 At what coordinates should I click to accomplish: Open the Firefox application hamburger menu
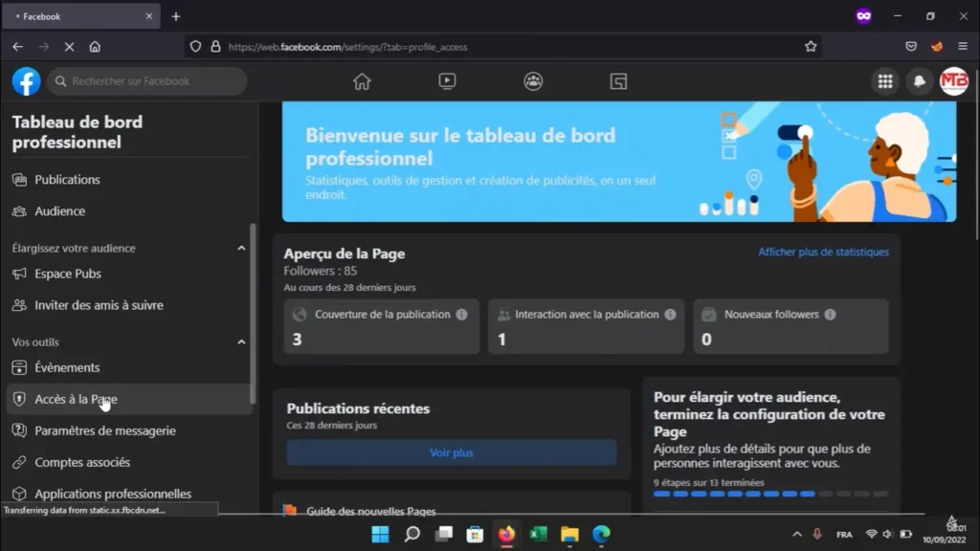point(963,47)
